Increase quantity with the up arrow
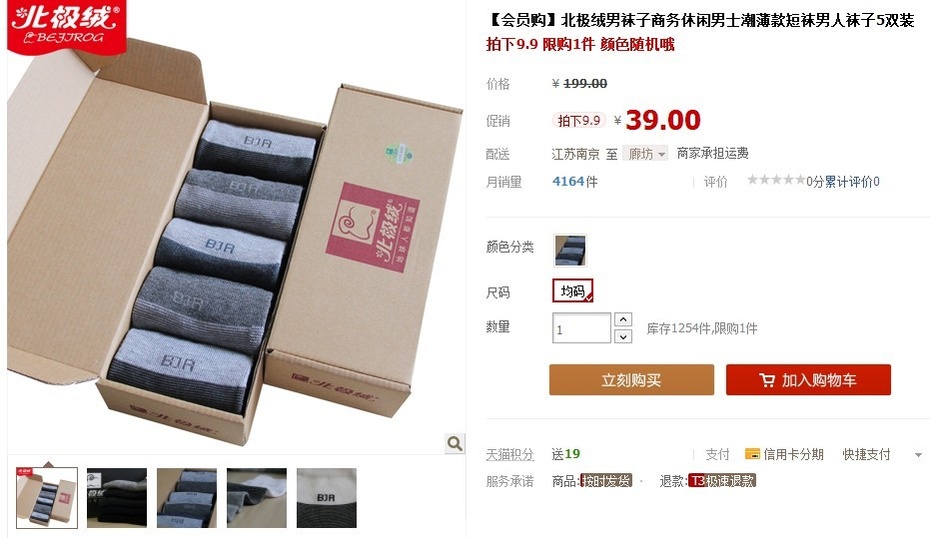Image resolution: width=930 pixels, height=538 pixels. (623, 320)
